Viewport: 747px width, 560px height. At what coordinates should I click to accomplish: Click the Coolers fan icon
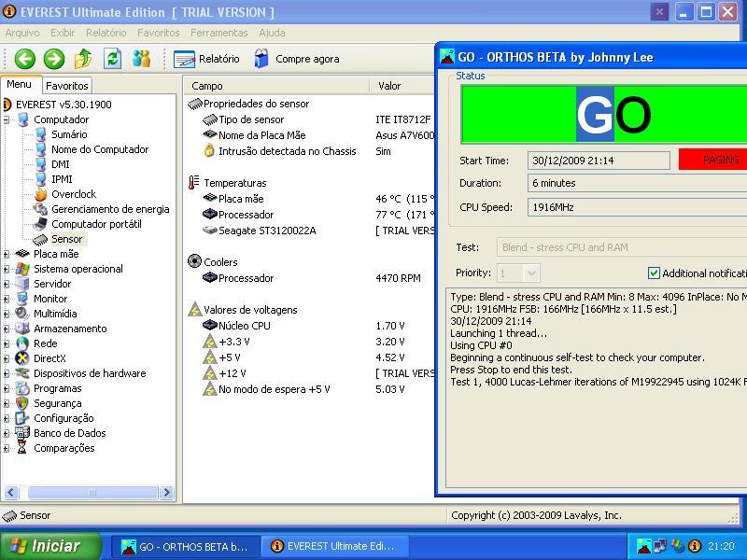[194, 261]
